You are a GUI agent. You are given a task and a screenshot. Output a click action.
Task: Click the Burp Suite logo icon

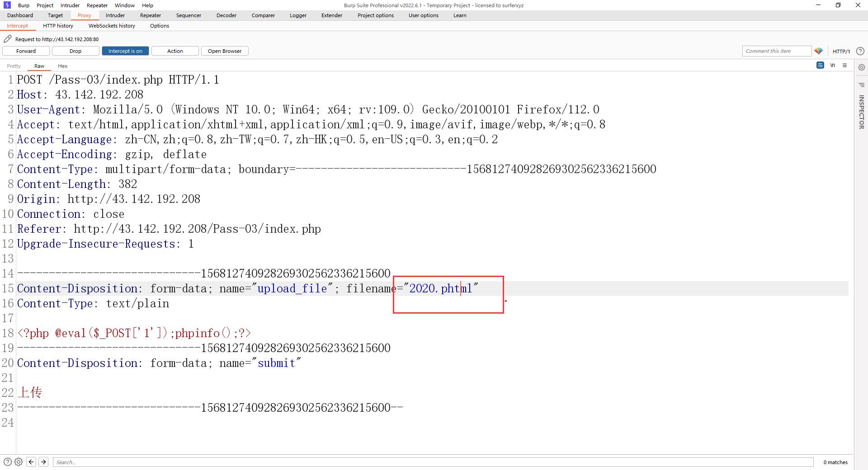7,5
